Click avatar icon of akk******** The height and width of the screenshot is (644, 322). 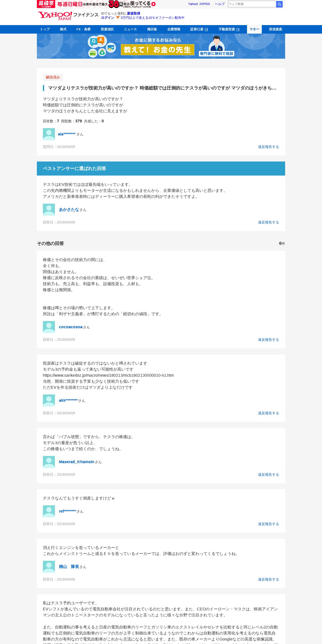(49, 400)
